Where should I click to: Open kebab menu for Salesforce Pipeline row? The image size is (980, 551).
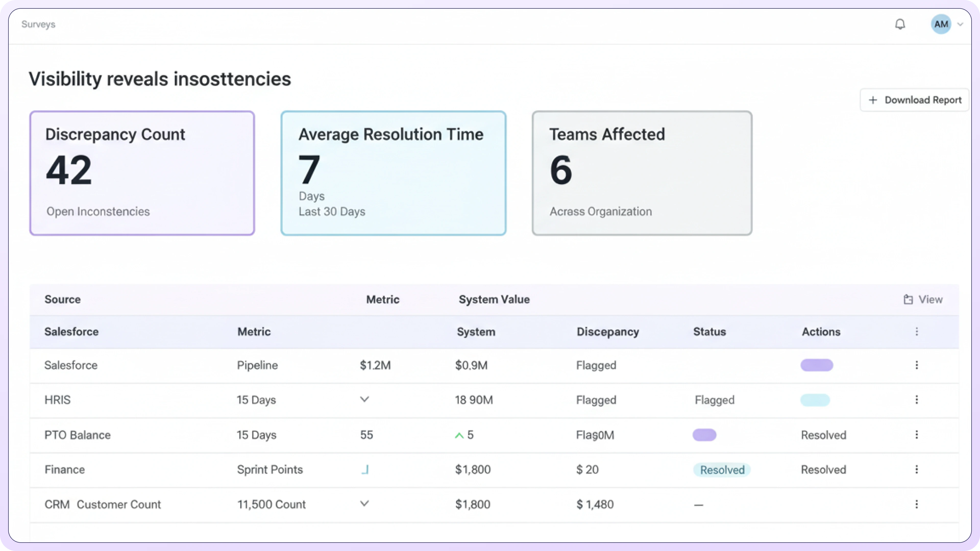(916, 365)
